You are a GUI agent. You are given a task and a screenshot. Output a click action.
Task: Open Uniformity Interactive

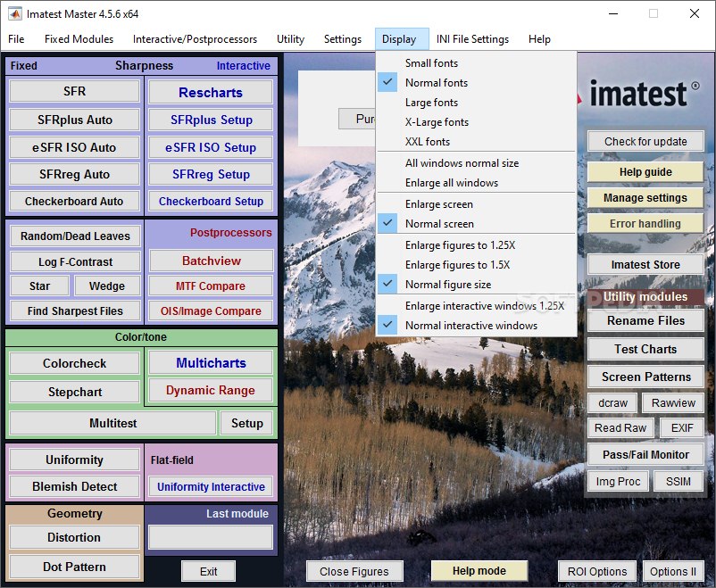click(x=211, y=486)
